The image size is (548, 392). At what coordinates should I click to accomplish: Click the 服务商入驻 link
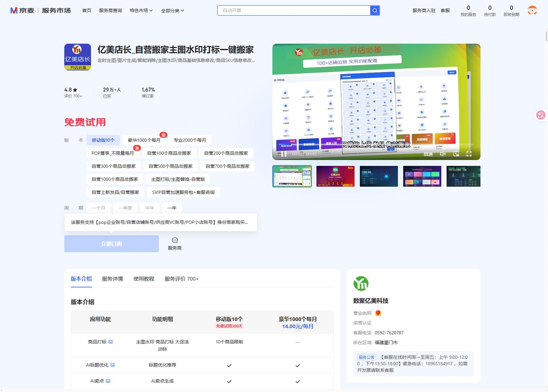[424, 10]
